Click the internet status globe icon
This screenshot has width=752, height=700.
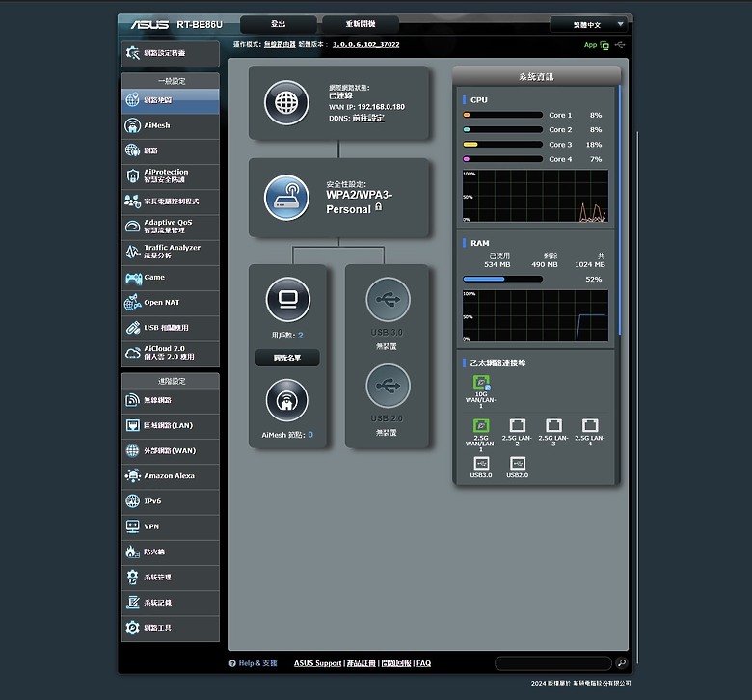[286, 102]
